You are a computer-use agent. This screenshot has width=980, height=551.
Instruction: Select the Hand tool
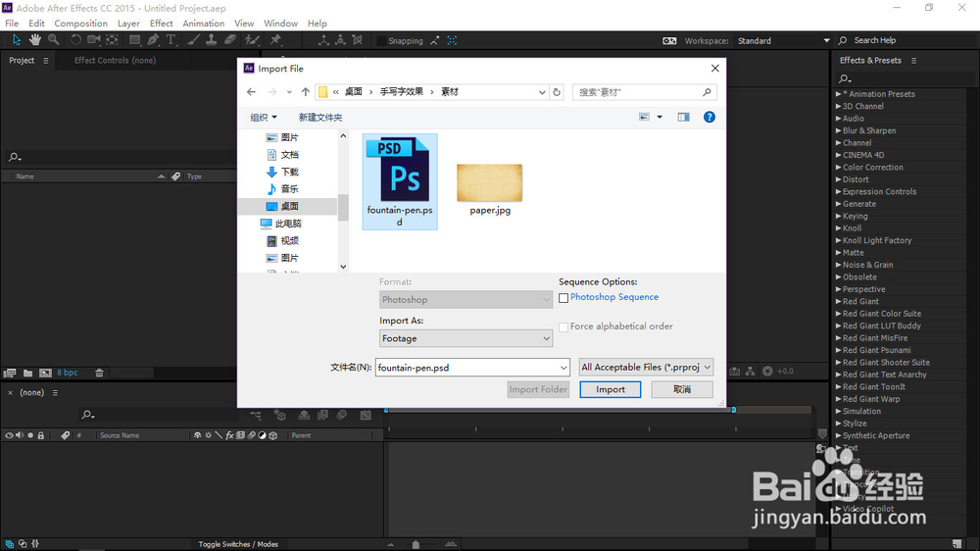click(35, 40)
